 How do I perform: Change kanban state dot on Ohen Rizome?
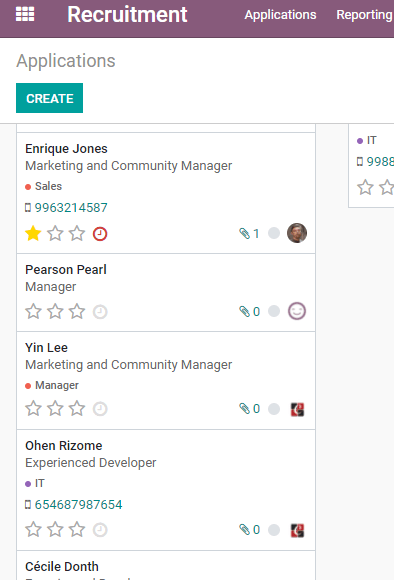[274, 530]
